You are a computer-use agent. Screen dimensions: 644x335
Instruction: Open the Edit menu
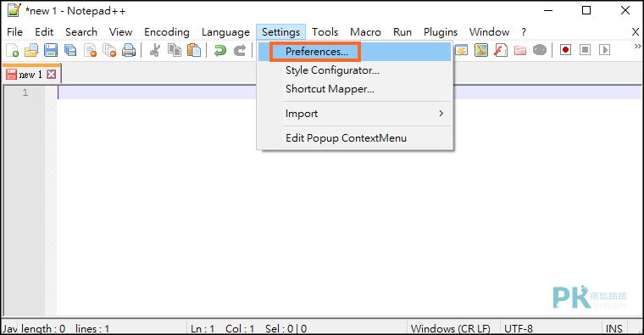coord(44,32)
